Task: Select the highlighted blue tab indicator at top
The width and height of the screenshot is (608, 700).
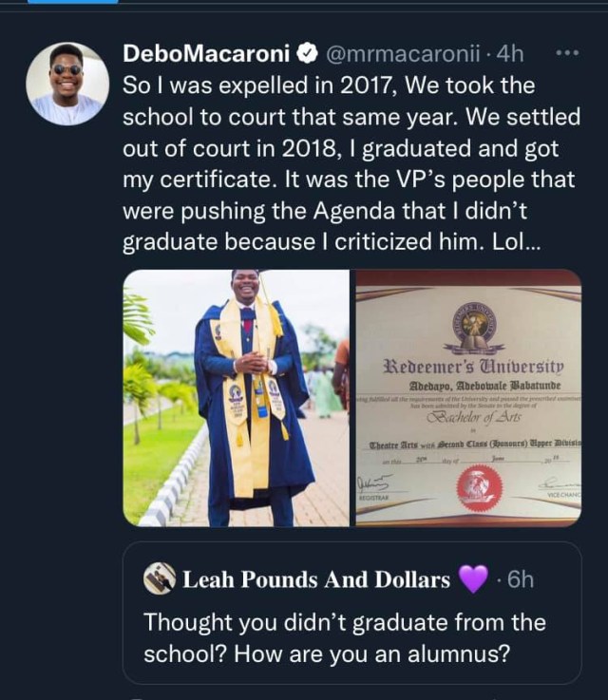Action: 73,2
